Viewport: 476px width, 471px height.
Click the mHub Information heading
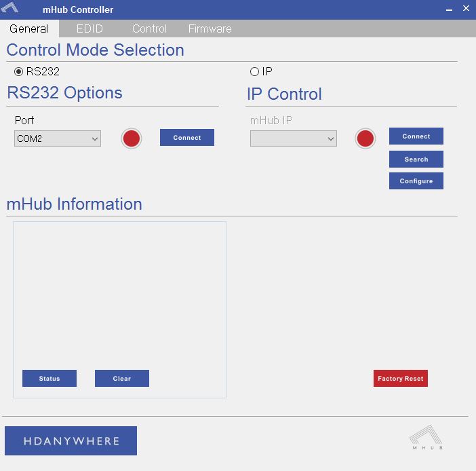(x=75, y=204)
